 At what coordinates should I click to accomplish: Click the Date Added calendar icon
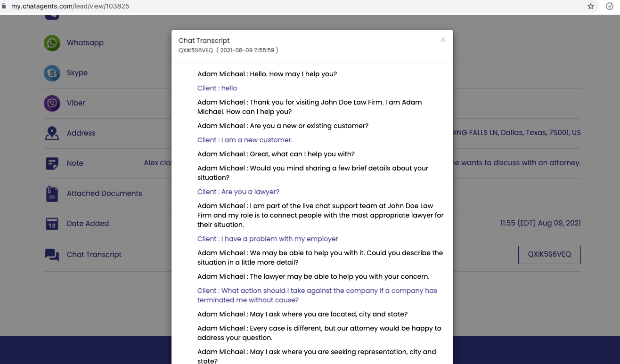52,224
